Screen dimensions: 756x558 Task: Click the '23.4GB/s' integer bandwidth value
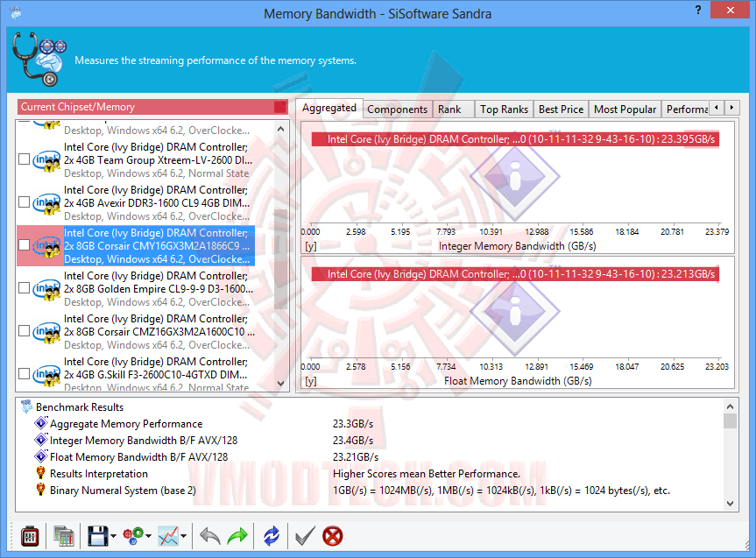353,441
